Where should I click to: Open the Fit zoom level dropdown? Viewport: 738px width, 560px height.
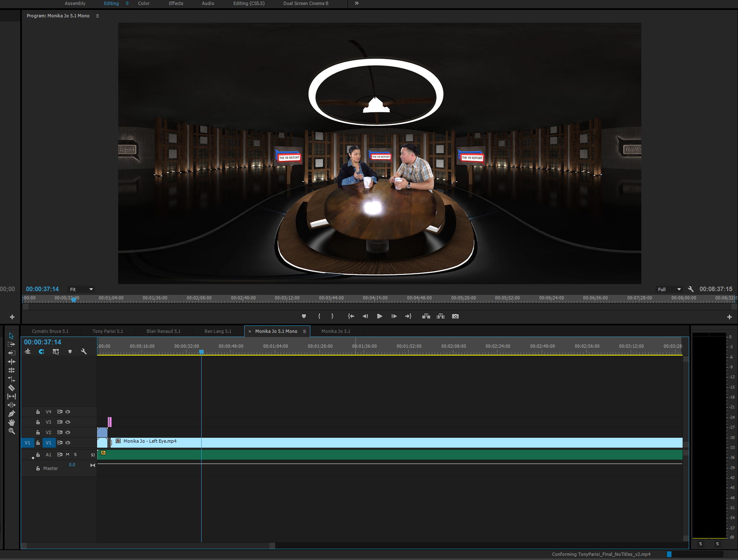coord(81,289)
